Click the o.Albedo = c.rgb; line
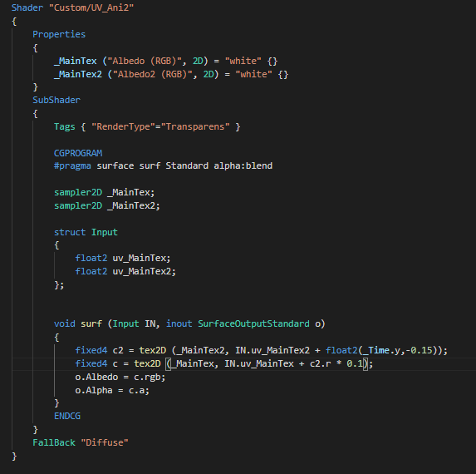The height and width of the screenshot is (474, 476). click(x=120, y=377)
